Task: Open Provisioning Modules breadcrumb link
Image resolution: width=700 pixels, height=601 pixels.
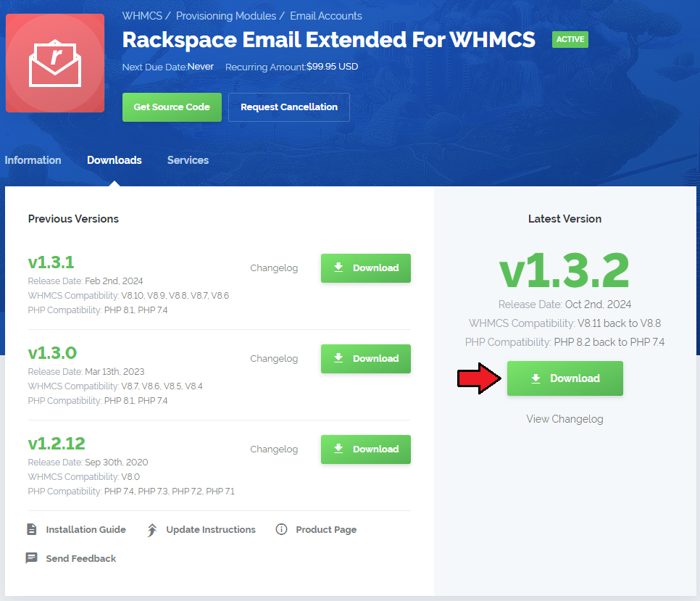Action: click(225, 16)
